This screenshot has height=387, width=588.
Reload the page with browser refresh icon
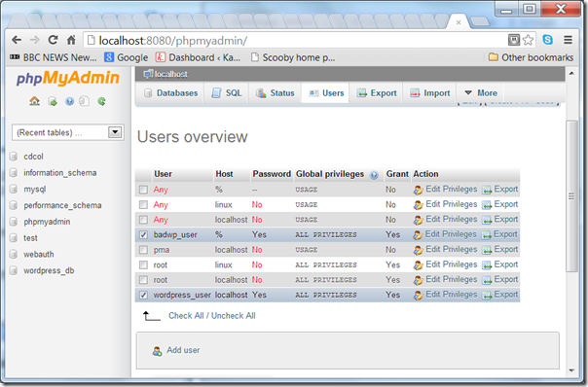(53, 40)
